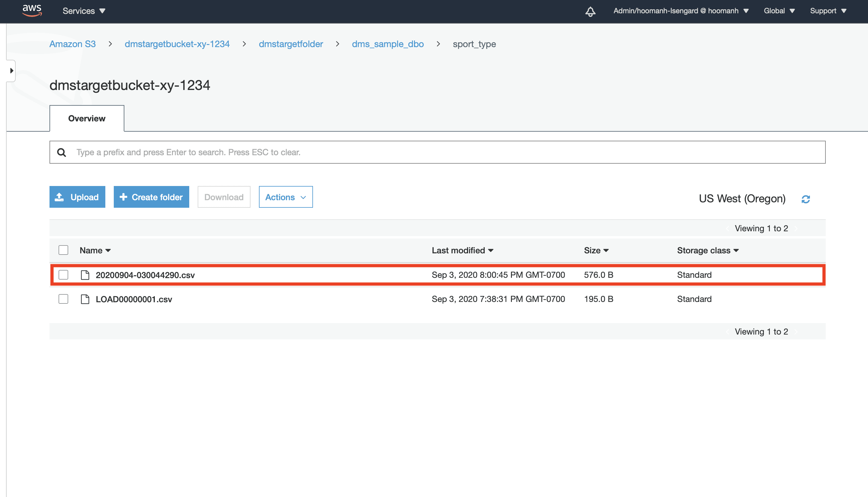The height and width of the screenshot is (497, 868).
Task: Sort by Name column
Action: click(95, 250)
